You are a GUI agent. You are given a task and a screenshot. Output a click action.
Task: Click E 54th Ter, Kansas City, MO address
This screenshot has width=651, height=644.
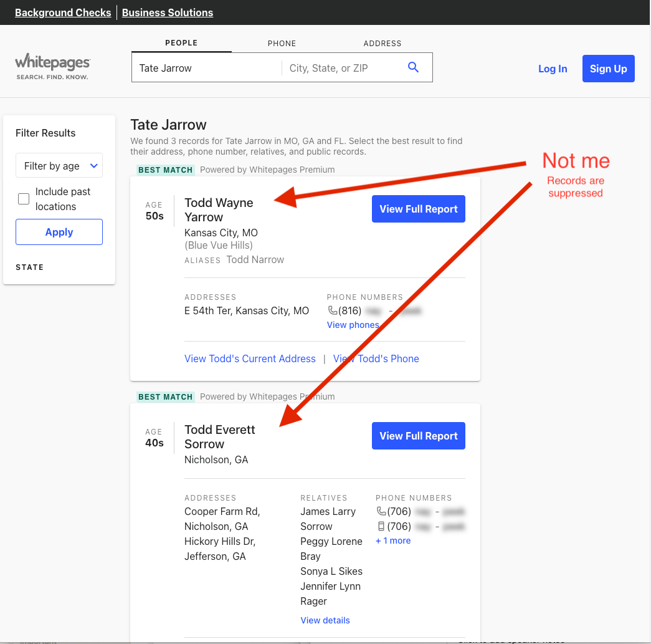pos(247,311)
